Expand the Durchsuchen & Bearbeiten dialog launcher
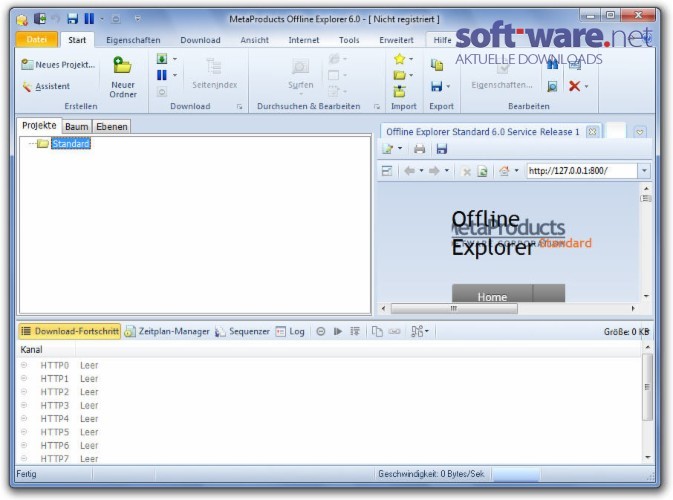Viewport: 673px width, 500px height. pos(377,106)
